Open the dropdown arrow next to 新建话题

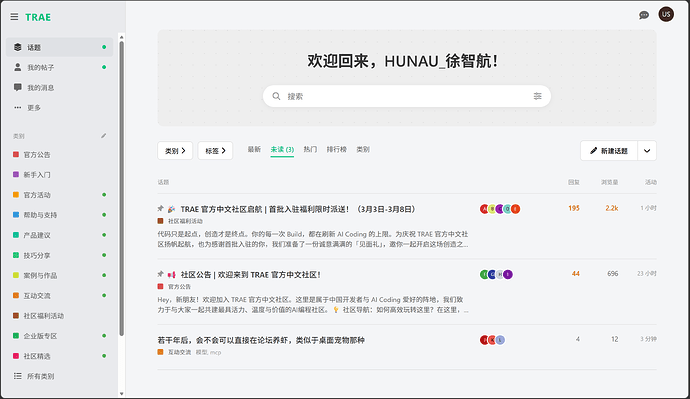point(647,151)
